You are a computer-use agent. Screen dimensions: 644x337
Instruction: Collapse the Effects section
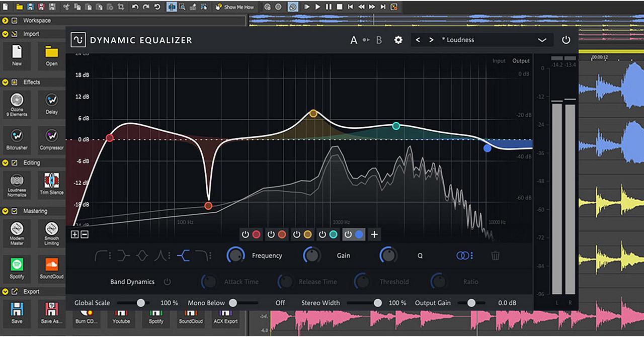tap(5, 82)
